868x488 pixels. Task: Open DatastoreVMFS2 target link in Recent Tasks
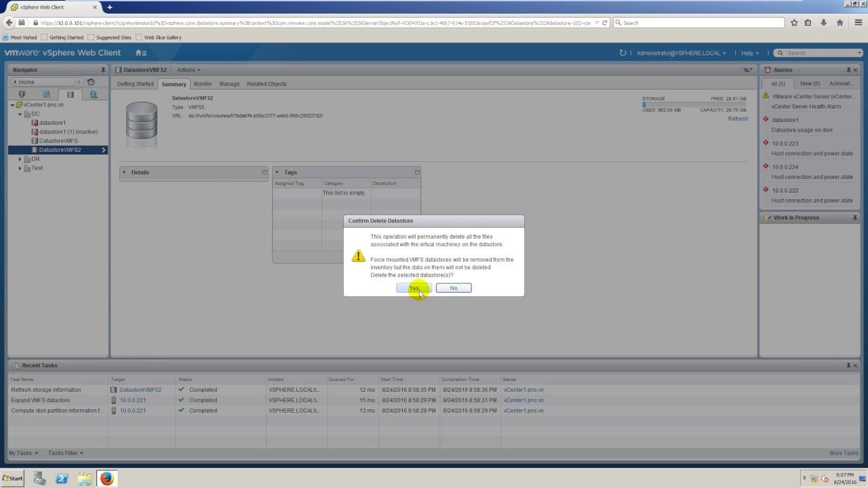pos(140,390)
